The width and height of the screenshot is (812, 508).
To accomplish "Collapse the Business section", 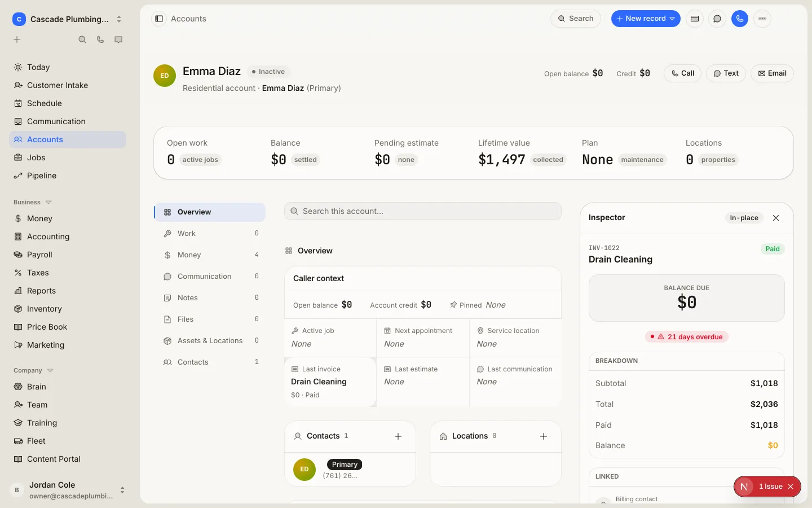I will [x=33, y=202].
